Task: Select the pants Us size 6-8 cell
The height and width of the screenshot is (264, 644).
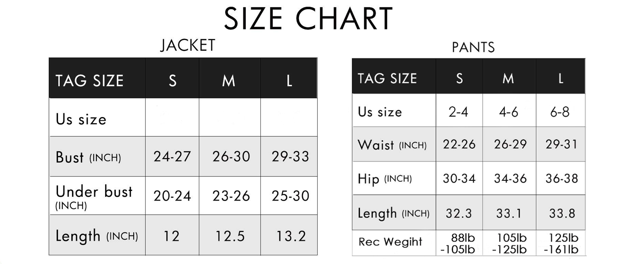Action: [x=560, y=112]
